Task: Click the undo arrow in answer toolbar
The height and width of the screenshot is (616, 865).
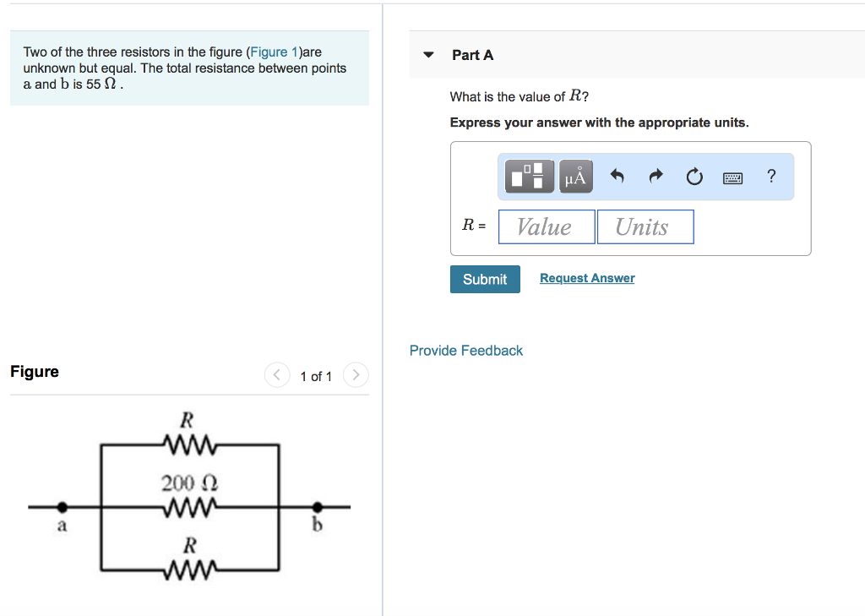Action: click(x=616, y=176)
